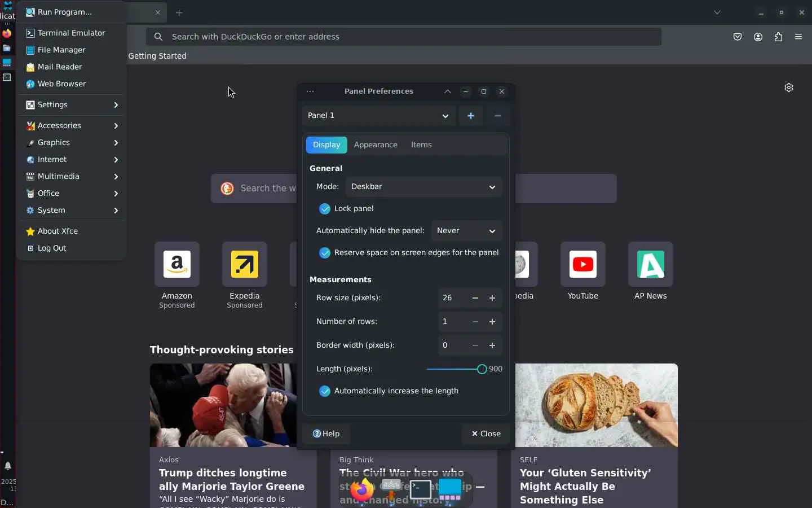
Task: Open the Getting Started bookmark
Action: coord(157,56)
